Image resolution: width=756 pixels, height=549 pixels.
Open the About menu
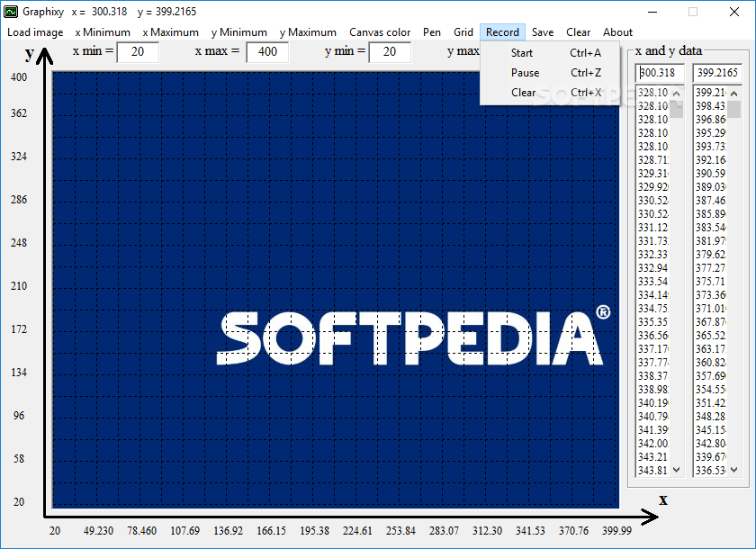coord(617,32)
